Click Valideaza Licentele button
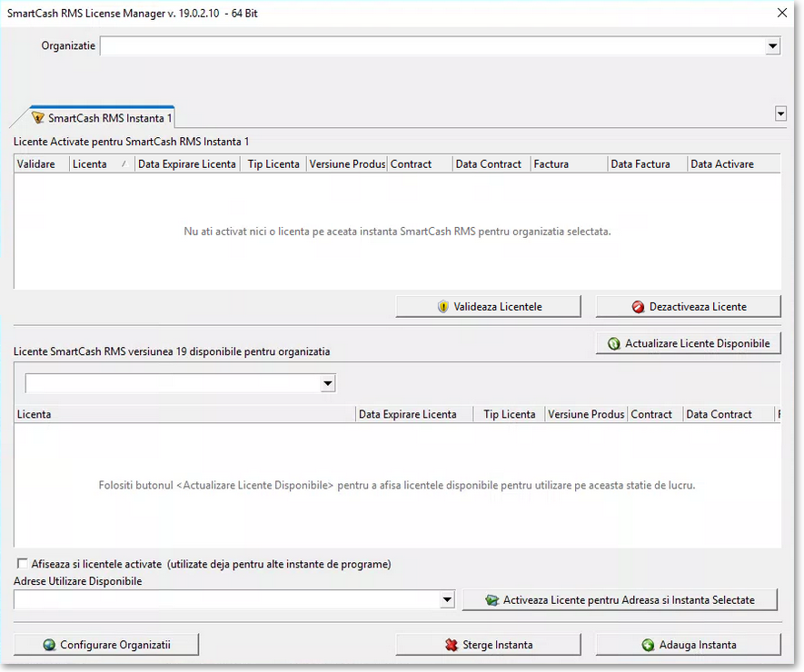The height and width of the screenshot is (672, 804). tap(488, 307)
